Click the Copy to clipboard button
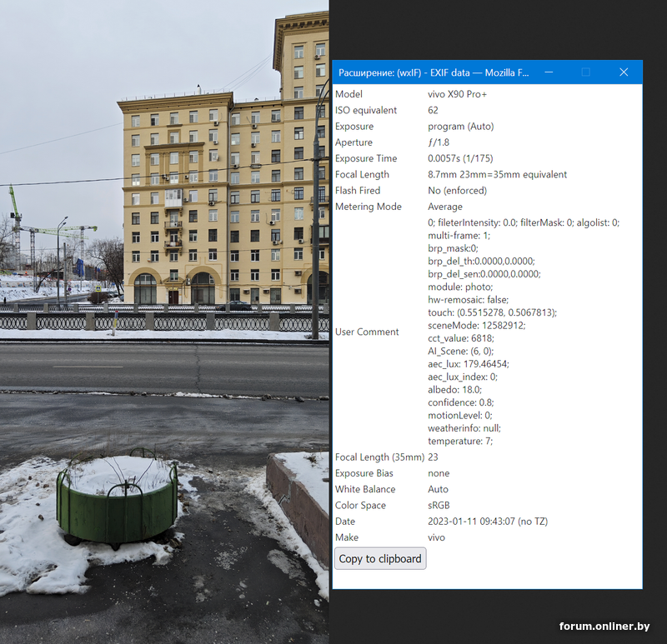 (x=380, y=558)
